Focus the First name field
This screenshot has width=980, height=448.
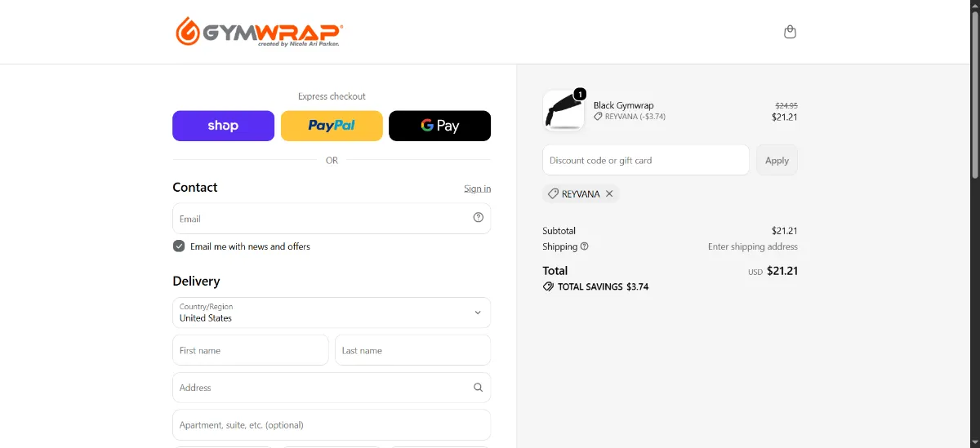[x=251, y=350]
